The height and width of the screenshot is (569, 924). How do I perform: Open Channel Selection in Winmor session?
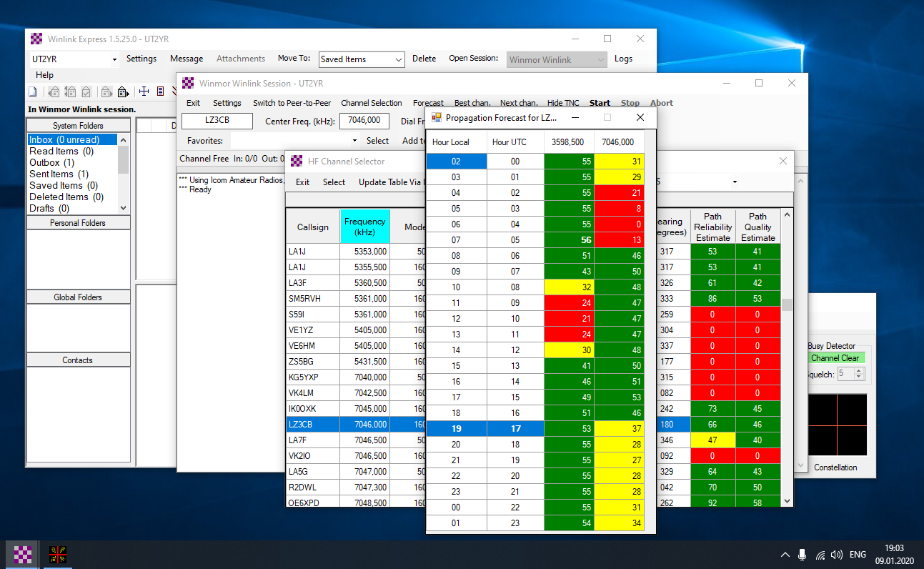(372, 103)
